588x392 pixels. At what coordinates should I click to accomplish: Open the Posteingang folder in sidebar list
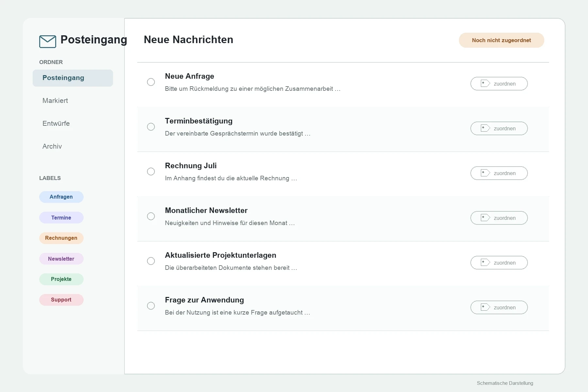pyautogui.click(x=73, y=78)
